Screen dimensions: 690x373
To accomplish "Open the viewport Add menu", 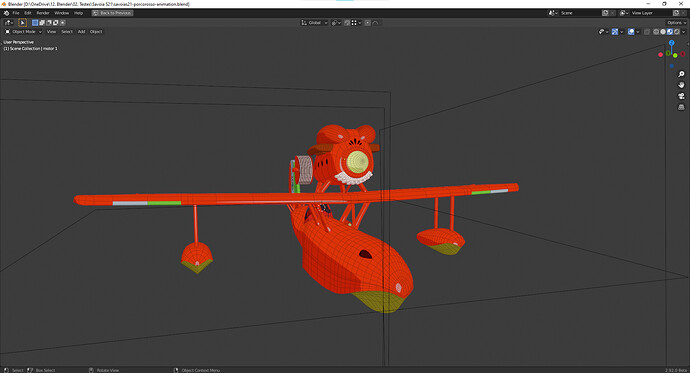I will [x=81, y=32].
